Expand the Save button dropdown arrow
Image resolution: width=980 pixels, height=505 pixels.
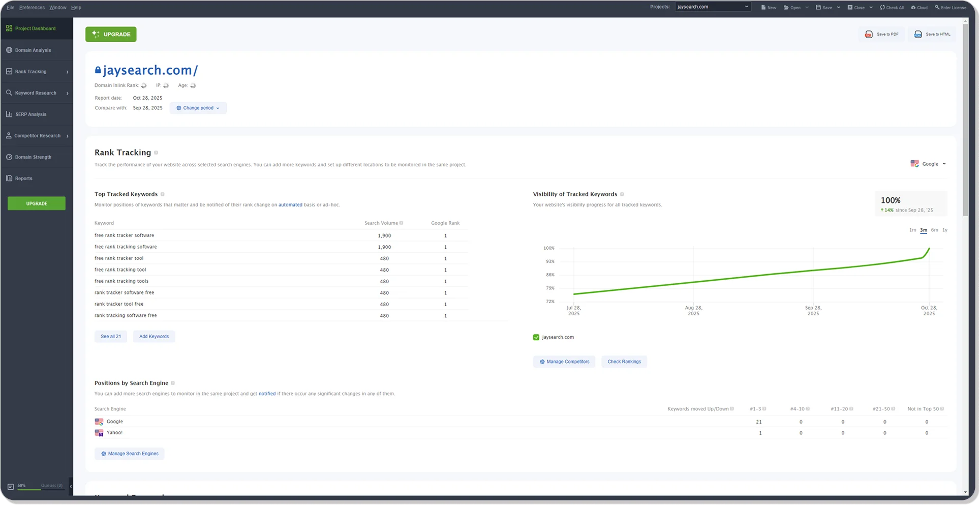[838, 7]
